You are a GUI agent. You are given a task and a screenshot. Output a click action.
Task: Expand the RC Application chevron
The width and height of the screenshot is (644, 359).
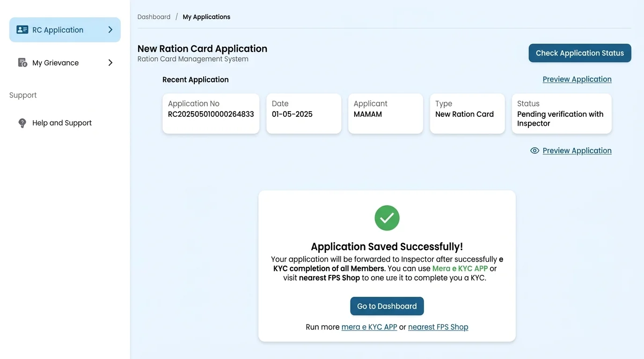110,30
